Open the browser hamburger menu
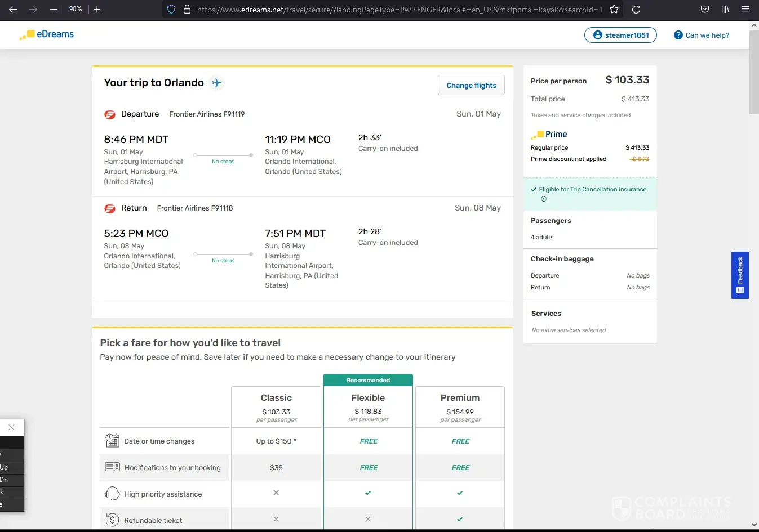The width and height of the screenshot is (759, 532). point(745,9)
